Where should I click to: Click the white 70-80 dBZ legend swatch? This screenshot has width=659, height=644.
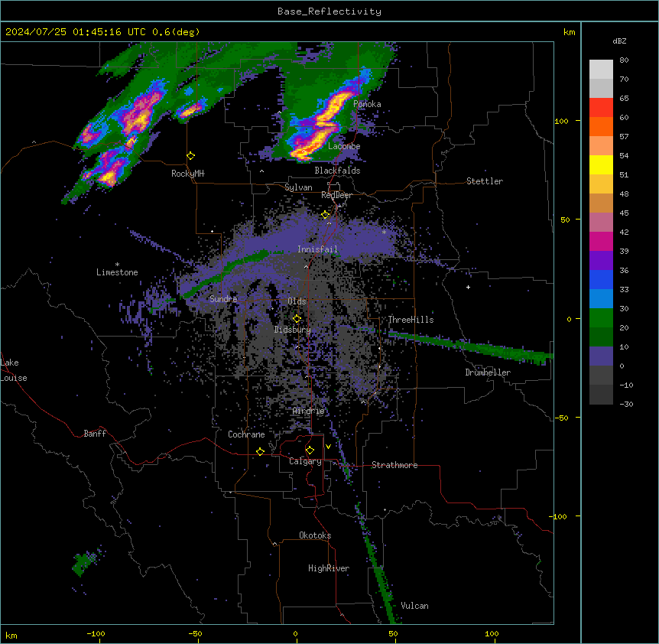[x=601, y=69]
